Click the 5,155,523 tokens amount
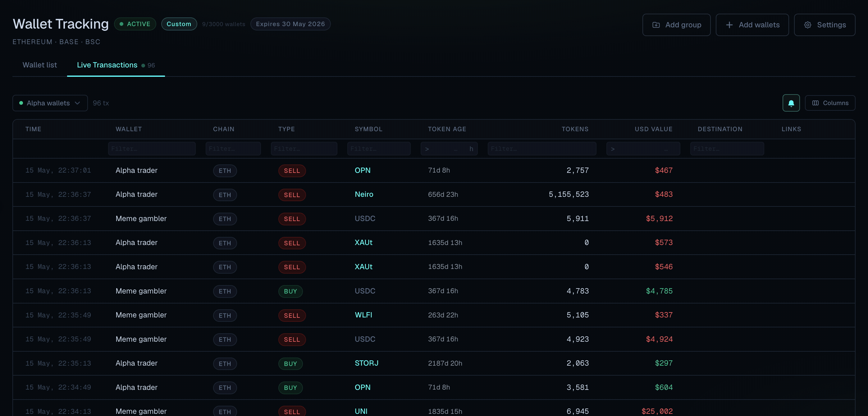 (569, 194)
